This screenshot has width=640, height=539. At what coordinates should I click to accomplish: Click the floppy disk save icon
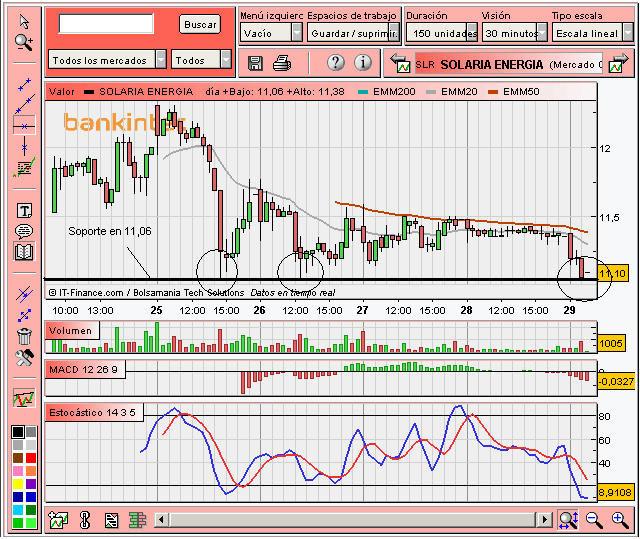pyautogui.click(x=256, y=63)
